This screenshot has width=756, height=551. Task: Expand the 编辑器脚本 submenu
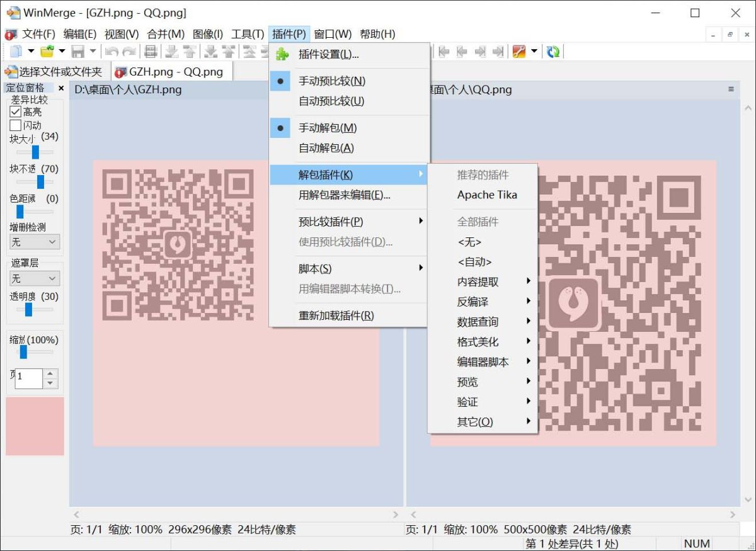click(483, 362)
